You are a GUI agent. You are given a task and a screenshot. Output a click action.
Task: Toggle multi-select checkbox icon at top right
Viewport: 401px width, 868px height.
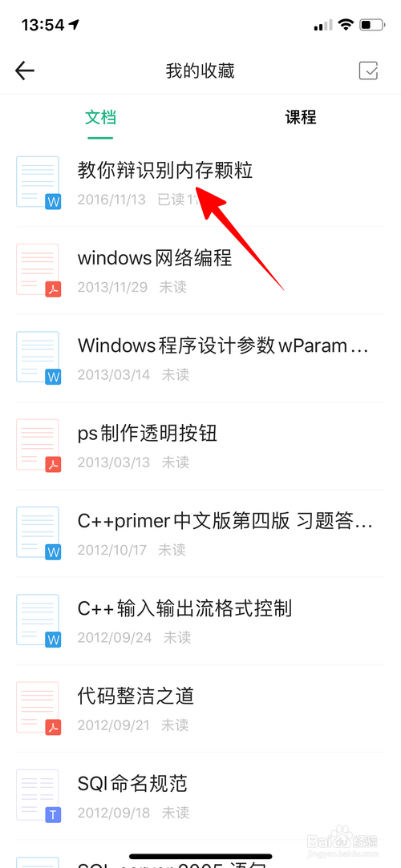pos(368,71)
